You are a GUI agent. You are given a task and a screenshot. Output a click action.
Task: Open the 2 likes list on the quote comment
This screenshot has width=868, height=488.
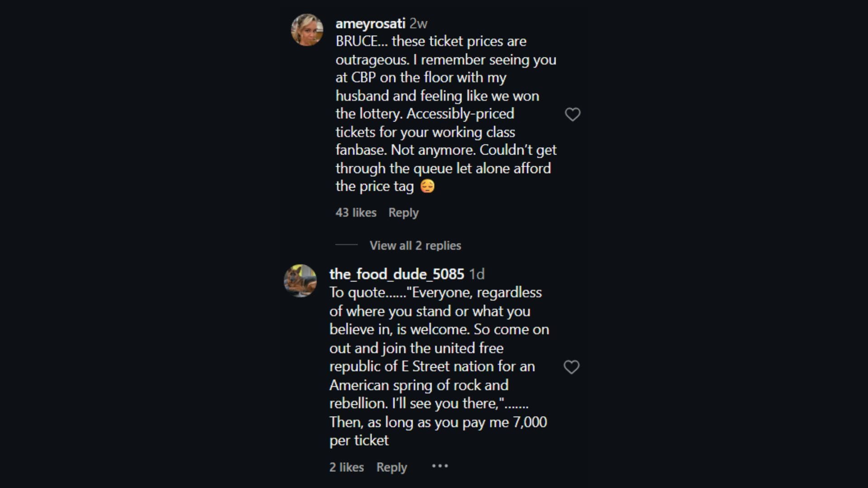[346, 467]
